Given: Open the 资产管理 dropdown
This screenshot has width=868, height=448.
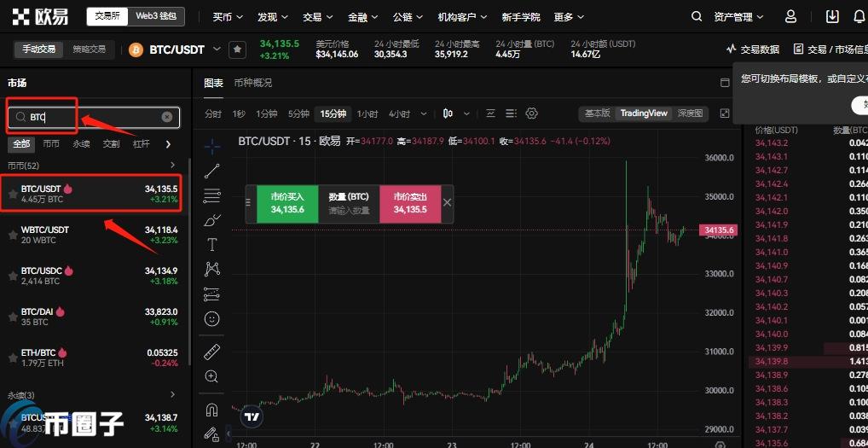Looking at the screenshot, I should click(x=738, y=17).
